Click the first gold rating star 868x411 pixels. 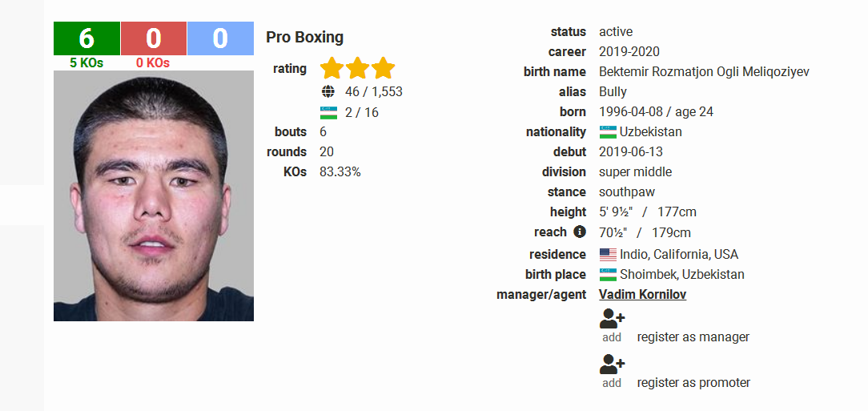click(332, 68)
